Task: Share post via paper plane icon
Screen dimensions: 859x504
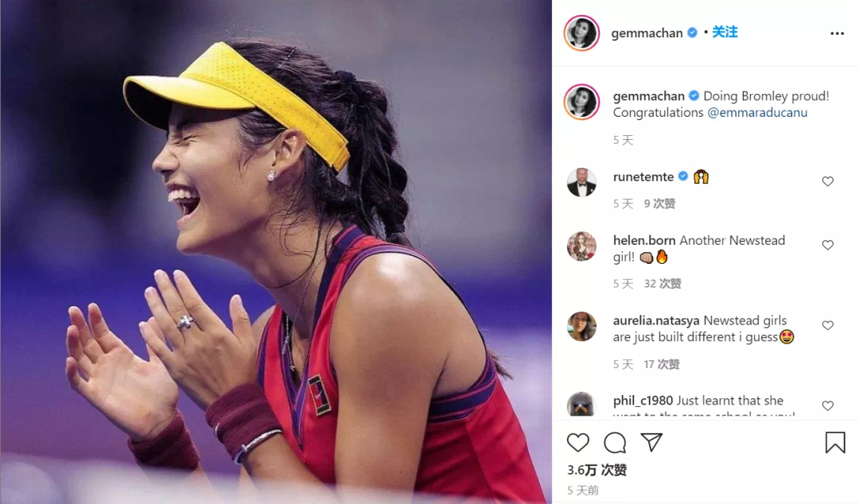Action: pos(651,442)
